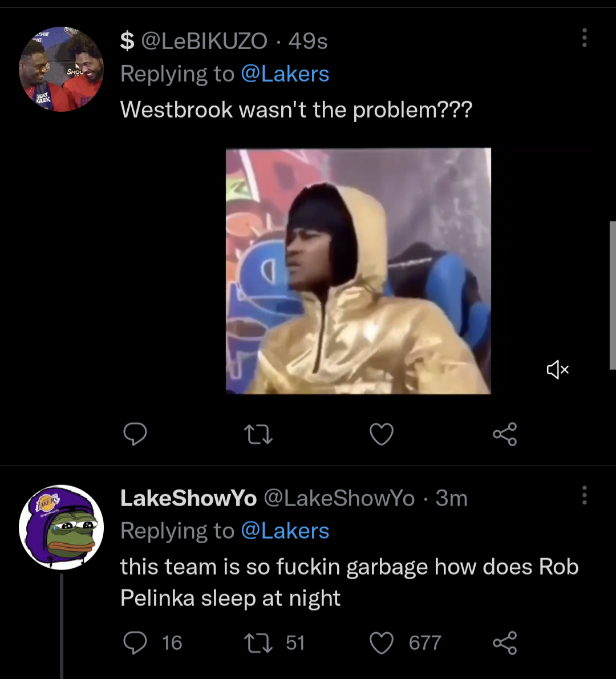Retweet LakeShowYo's tweet

tap(258, 643)
